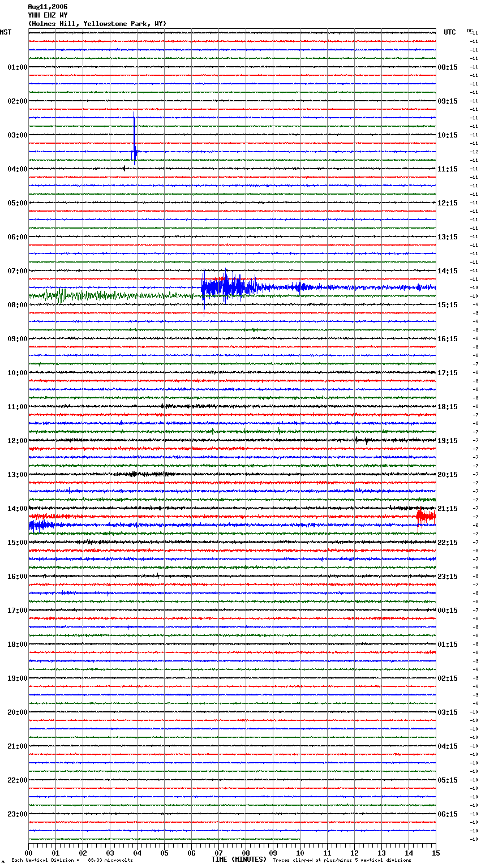Click the 20:15 UTC time label
This screenshot has height=868, width=481.
[448, 475]
